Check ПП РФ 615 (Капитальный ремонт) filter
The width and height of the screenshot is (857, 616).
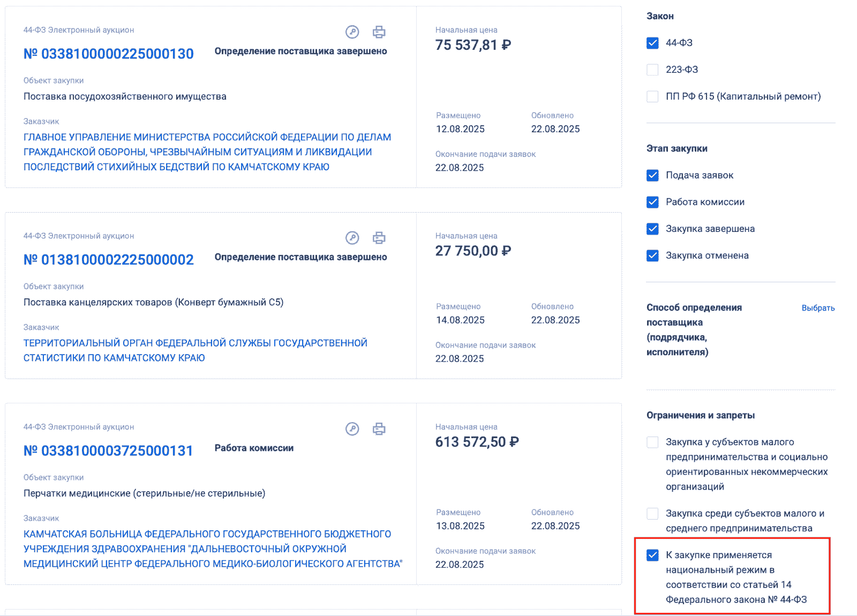(652, 96)
